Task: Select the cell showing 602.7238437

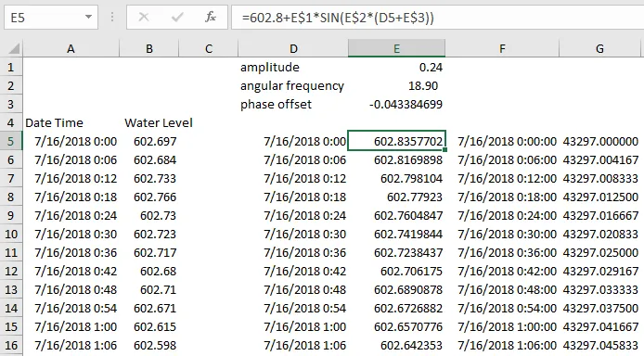Action: click(396, 253)
